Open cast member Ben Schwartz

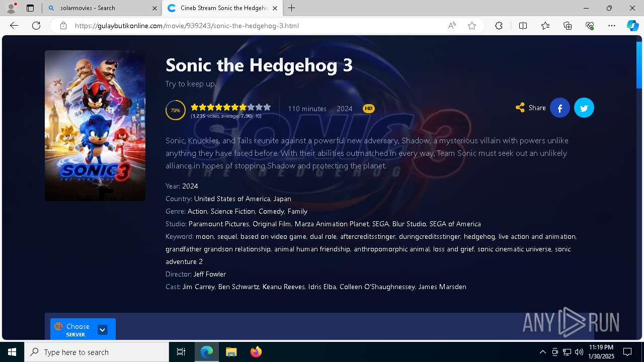click(238, 287)
